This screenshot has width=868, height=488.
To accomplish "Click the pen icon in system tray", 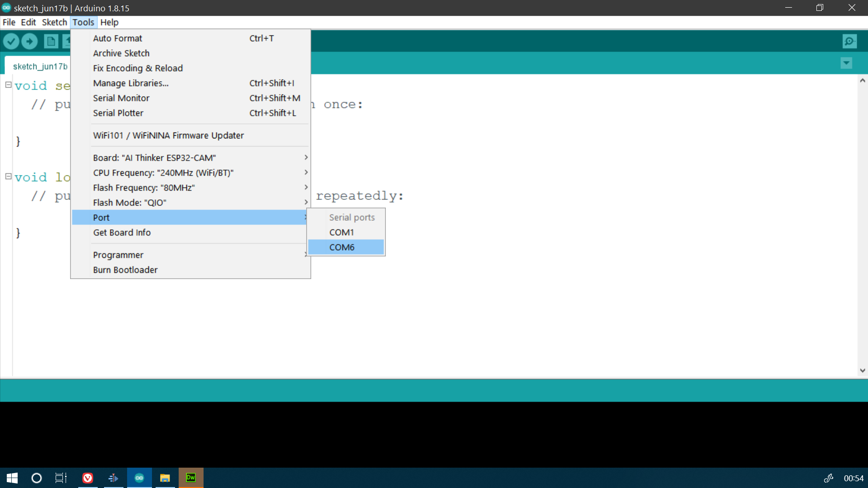I will point(829,478).
